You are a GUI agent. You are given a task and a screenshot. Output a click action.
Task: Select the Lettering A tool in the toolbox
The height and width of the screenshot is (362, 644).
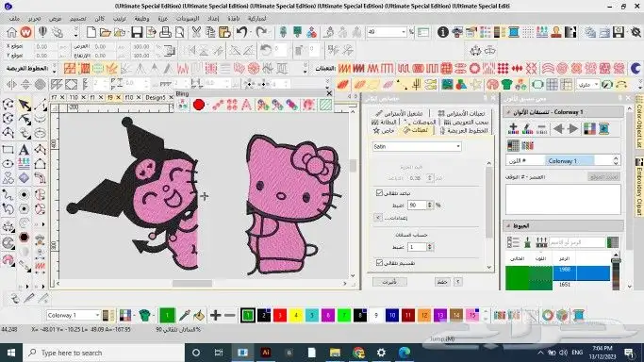[x=24, y=149]
